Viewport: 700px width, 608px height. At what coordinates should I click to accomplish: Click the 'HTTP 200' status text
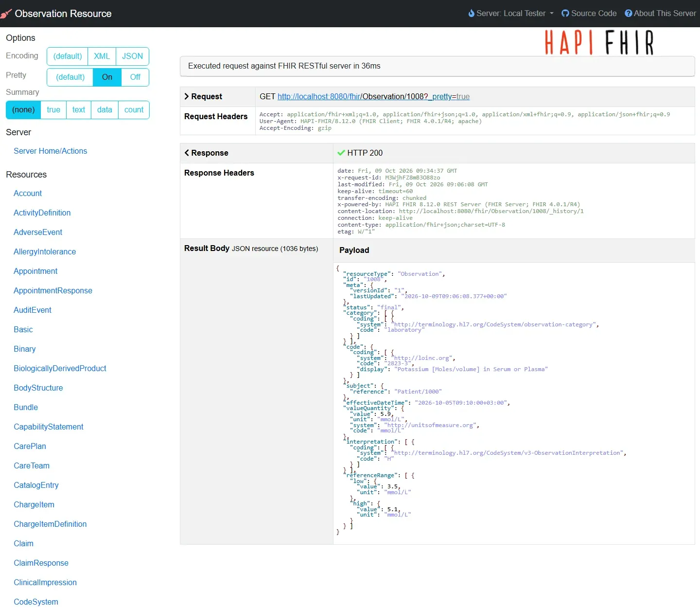pyautogui.click(x=365, y=153)
